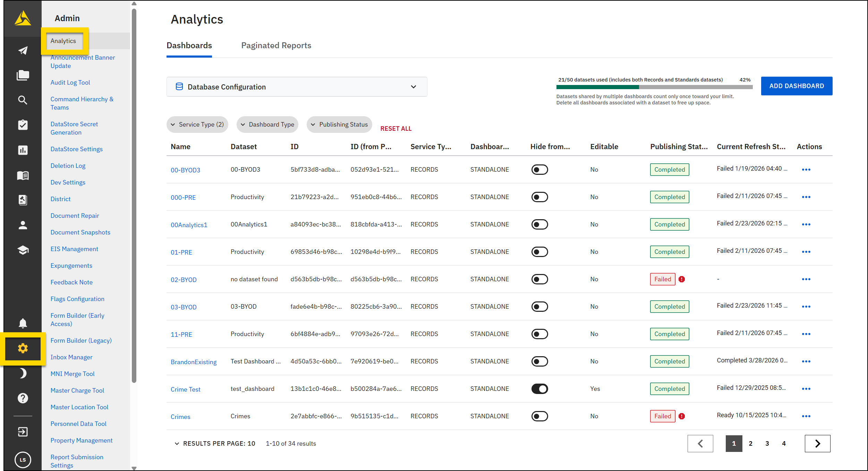Select Audit Log Tool in the Admin menu
This screenshot has height=471, width=868.
pos(70,82)
